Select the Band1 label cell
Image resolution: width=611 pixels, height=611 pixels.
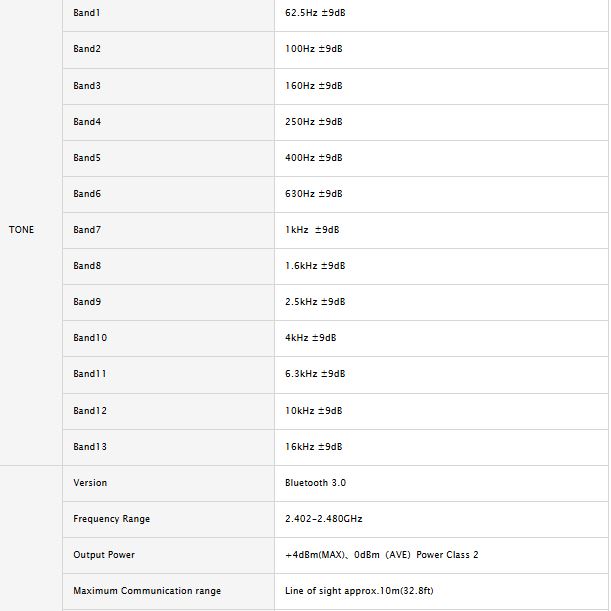[87, 13]
